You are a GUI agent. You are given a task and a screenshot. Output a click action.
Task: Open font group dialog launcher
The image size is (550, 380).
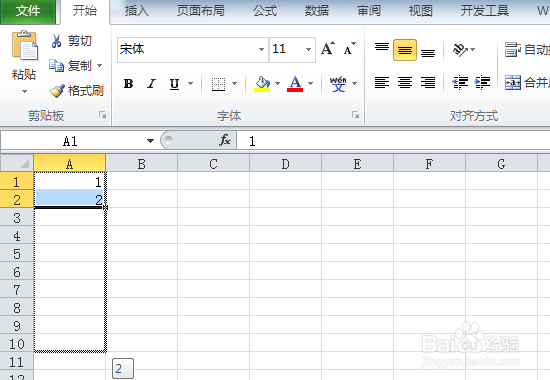click(x=355, y=115)
